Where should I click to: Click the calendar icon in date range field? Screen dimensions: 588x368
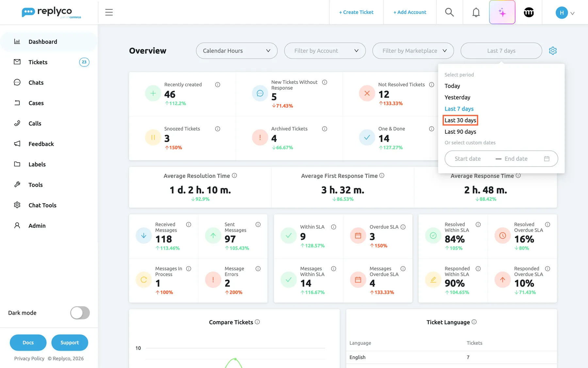tap(547, 159)
